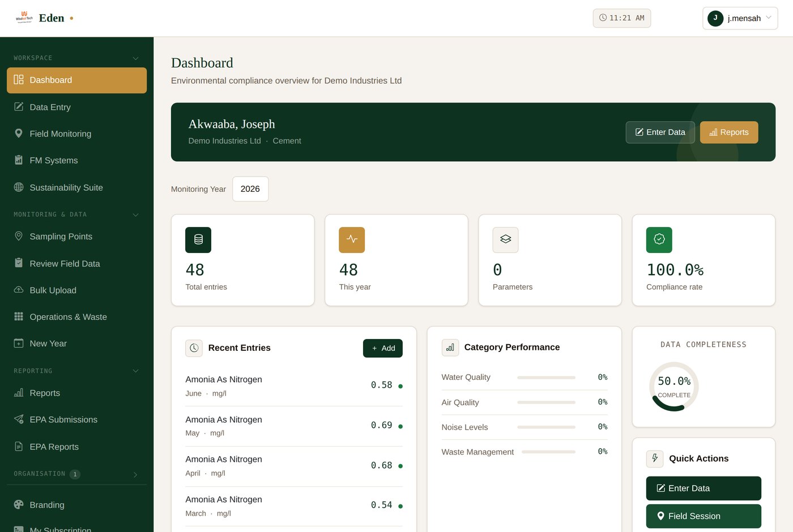Click the EPA Reports document icon
793x532 pixels.
click(x=19, y=447)
